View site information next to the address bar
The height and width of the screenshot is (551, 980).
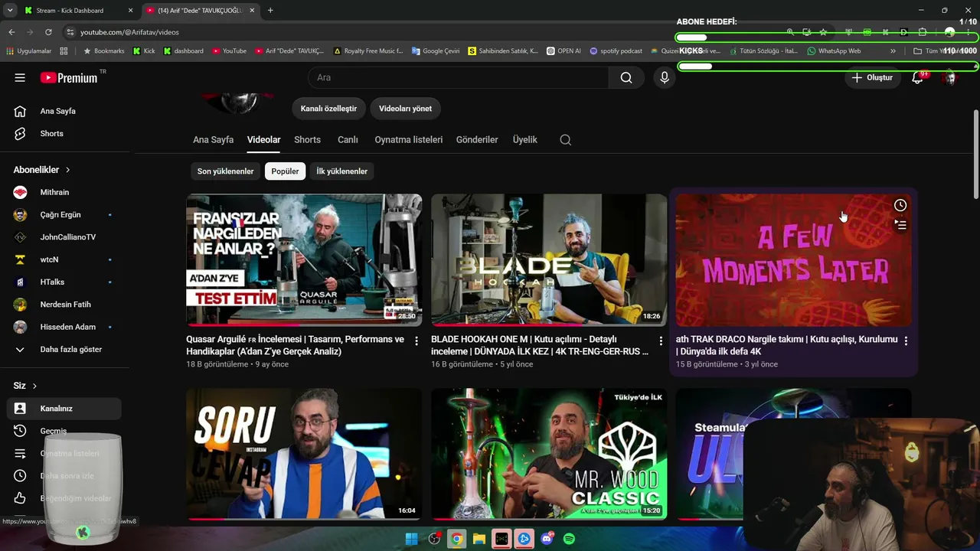click(70, 32)
